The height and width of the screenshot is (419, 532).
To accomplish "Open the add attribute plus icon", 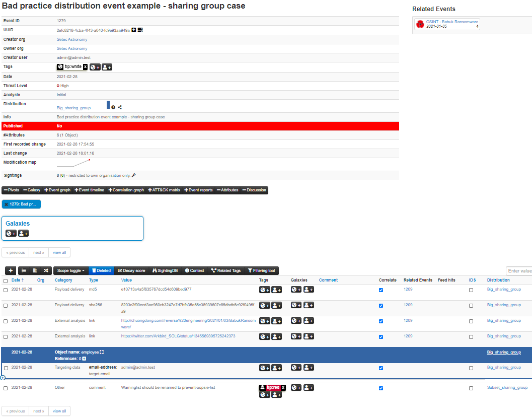I will 10,270.
